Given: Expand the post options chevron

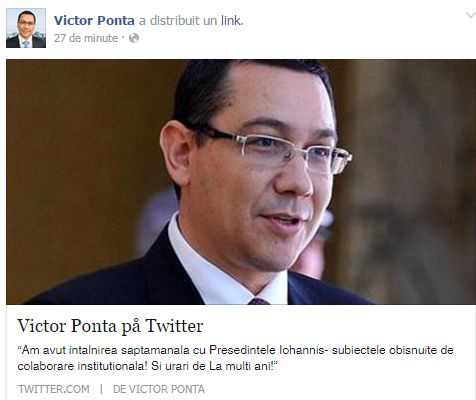Looking at the screenshot, I should pos(471,15).
